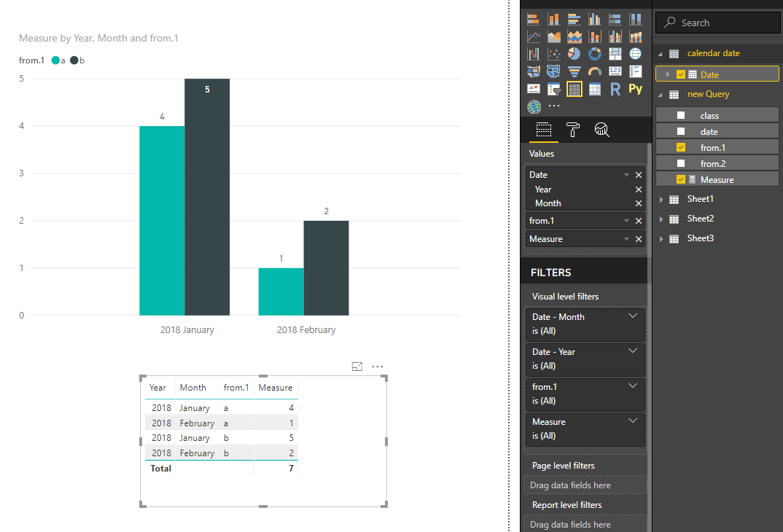Expand the Sheet3 table
Screen dimensions: 783x532
(x=661, y=238)
